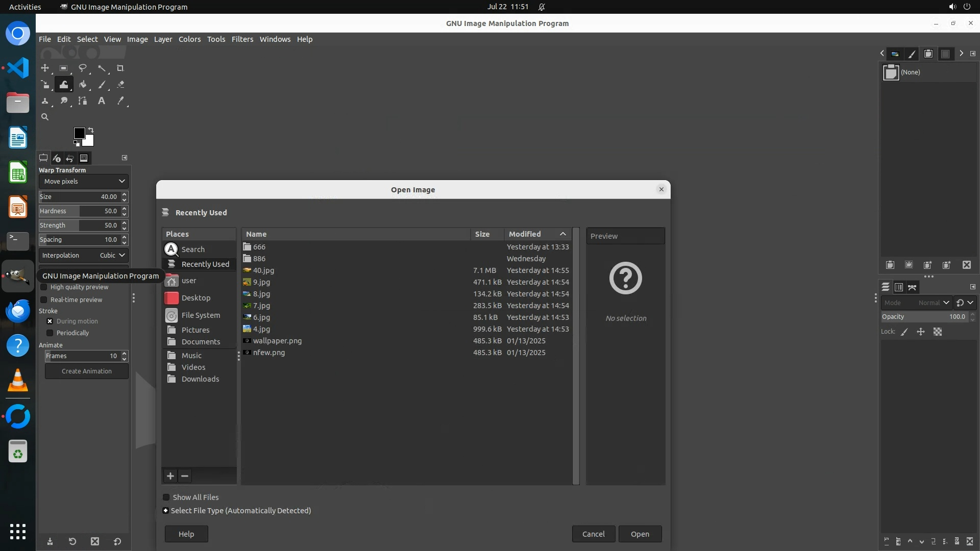The image size is (980, 551).
Task: Swap foreground and background colors
Action: [x=91, y=130]
